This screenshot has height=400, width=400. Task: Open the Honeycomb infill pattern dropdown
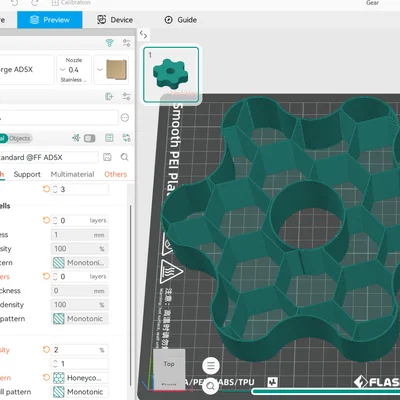[80, 378]
